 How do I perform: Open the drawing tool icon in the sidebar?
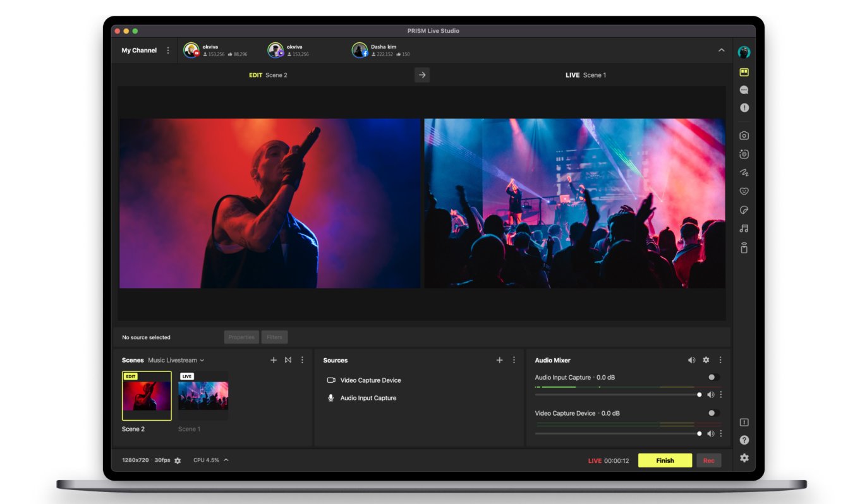click(744, 172)
